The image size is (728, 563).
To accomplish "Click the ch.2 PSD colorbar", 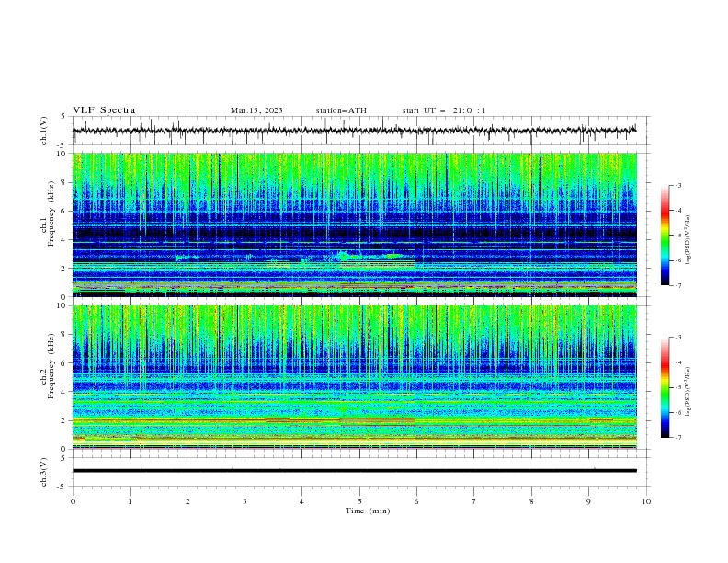I will [665, 387].
